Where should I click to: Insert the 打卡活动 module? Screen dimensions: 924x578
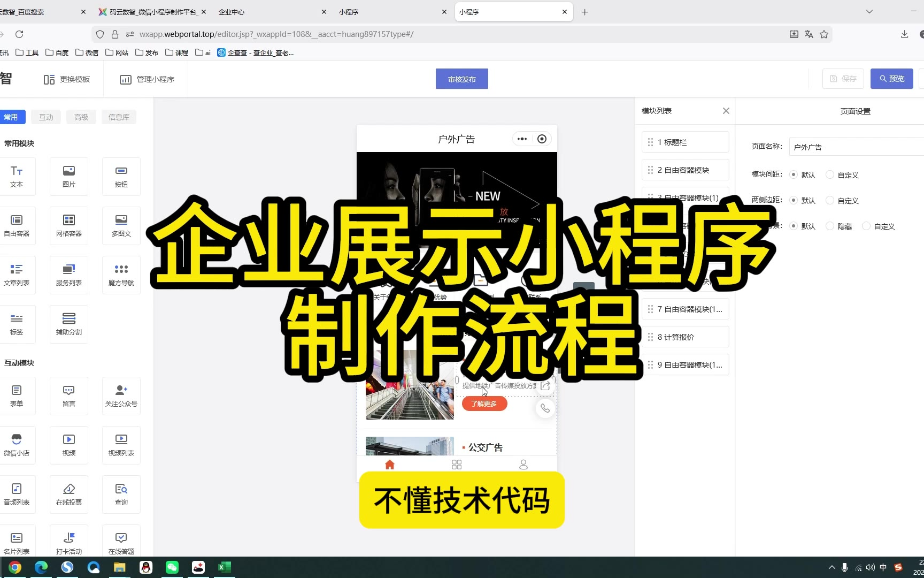[x=69, y=542]
